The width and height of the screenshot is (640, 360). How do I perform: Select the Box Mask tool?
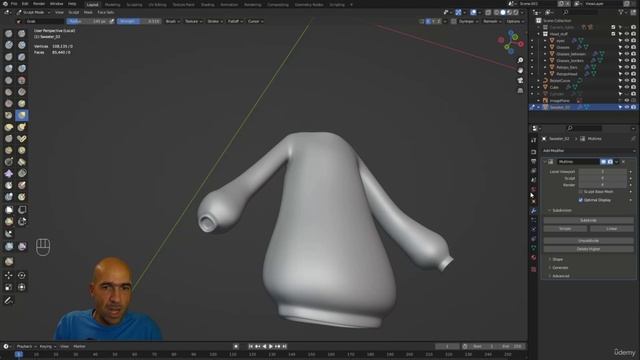tap(9, 210)
